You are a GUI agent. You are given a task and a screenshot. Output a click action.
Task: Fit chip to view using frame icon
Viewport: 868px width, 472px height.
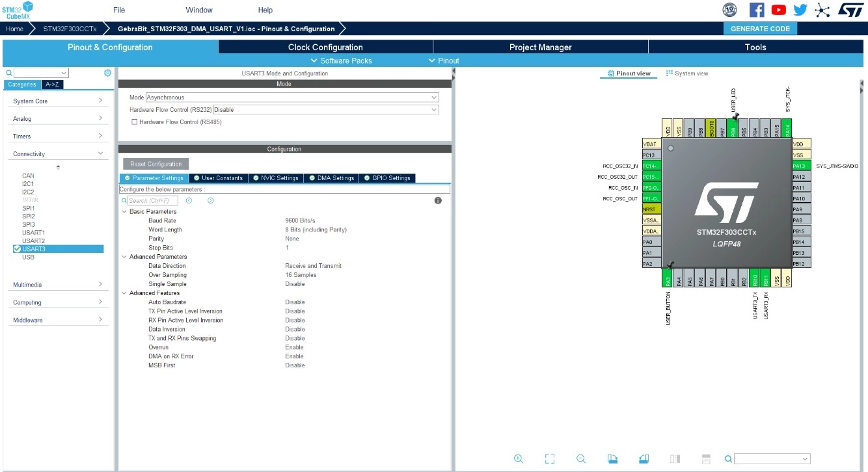coord(550,458)
